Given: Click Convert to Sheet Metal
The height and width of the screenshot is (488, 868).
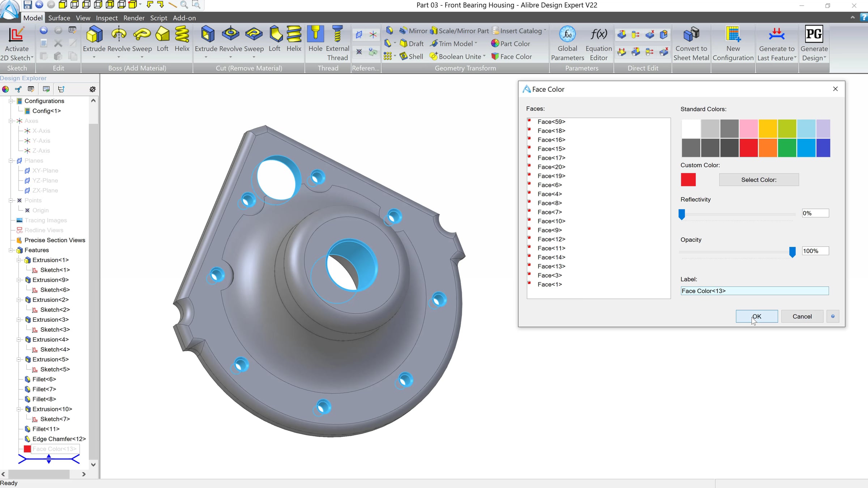Looking at the screenshot, I should pyautogui.click(x=691, y=43).
